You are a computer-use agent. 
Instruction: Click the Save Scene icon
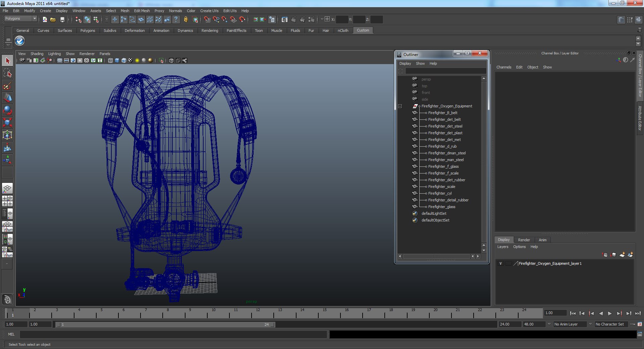pyautogui.click(x=62, y=20)
